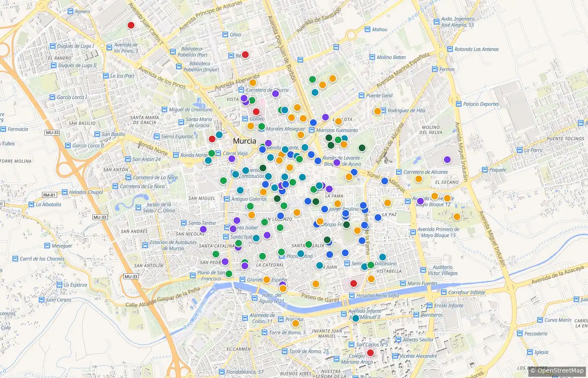Click orange marker beside Rodríguez de Hita stop
The image size is (588, 378).
click(378, 111)
